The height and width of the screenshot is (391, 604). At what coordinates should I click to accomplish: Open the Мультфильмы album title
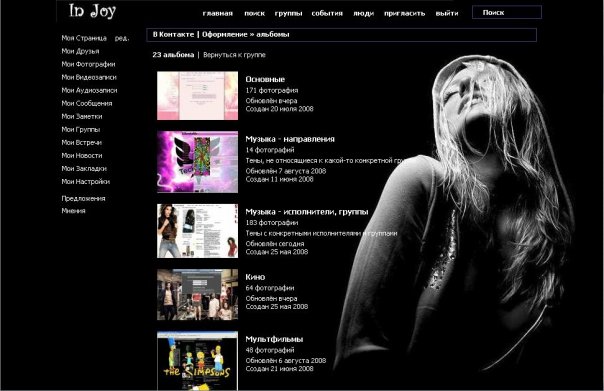(x=274, y=339)
